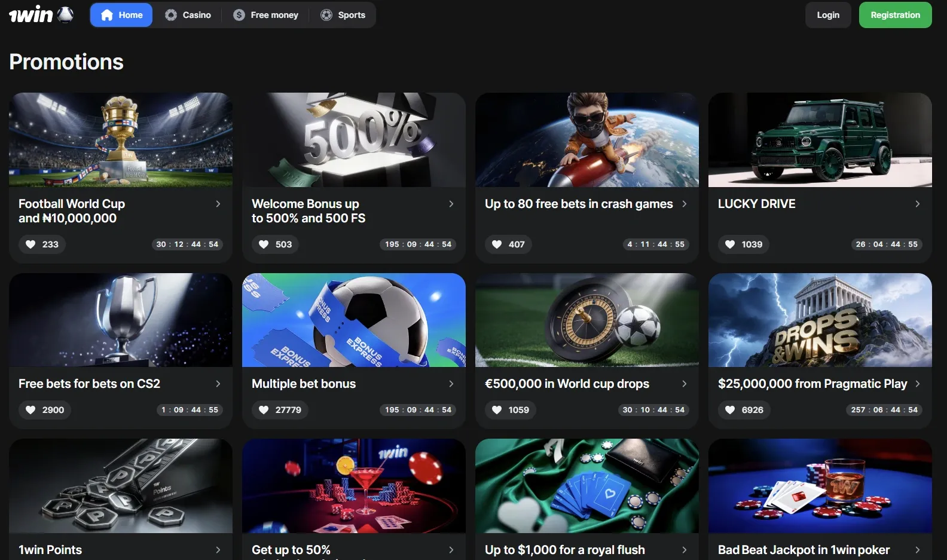Like World cup drops heart 1059 (second row)

511,409
